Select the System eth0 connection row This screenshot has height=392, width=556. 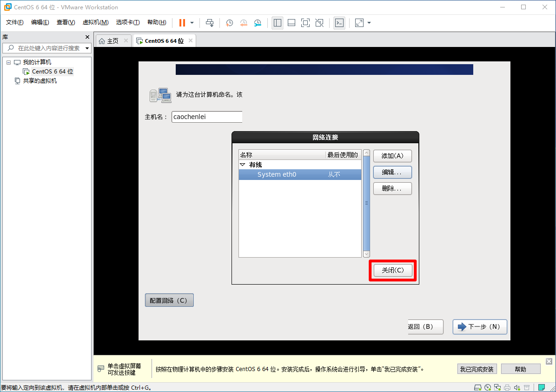click(x=300, y=174)
